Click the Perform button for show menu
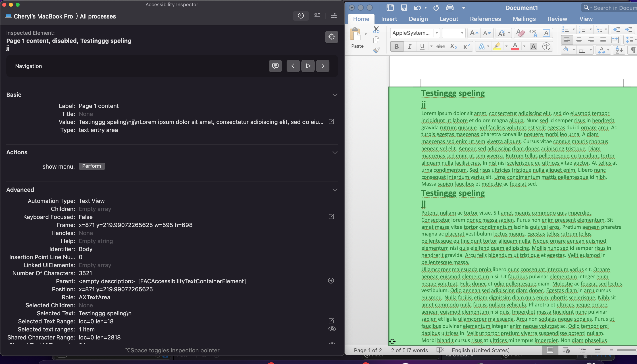 [92, 166]
